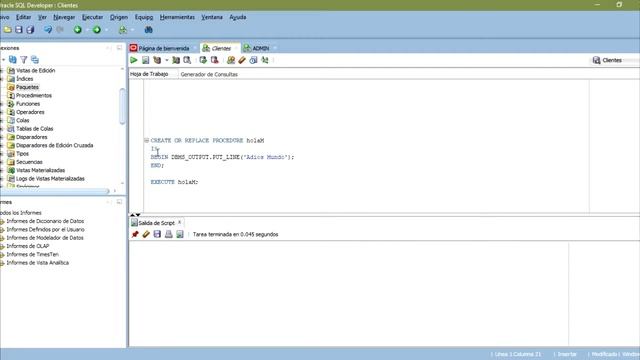Click the filter funnel icon
Screen dimensions: 640x360
coord(24,60)
